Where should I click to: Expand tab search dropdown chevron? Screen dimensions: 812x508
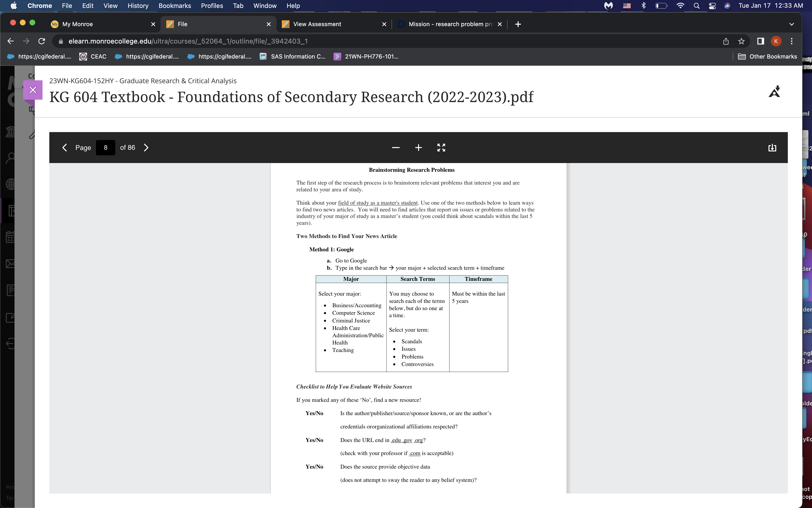(792, 24)
